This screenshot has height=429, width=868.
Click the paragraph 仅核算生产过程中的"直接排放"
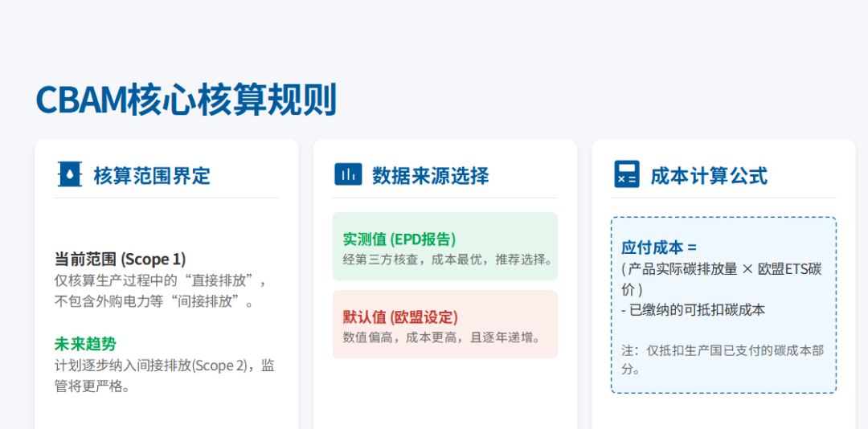click(x=160, y=281)
